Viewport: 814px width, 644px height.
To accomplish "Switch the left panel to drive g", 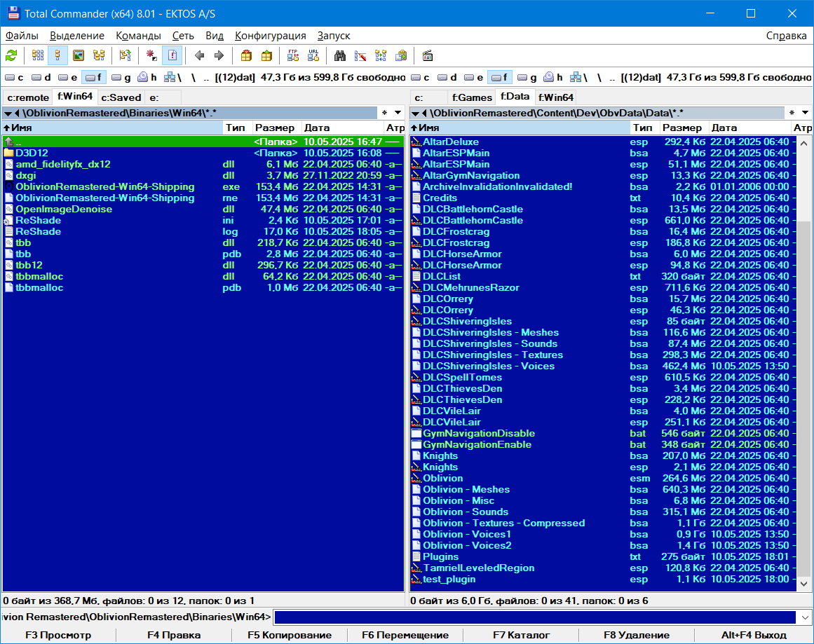I will point(121,77).
